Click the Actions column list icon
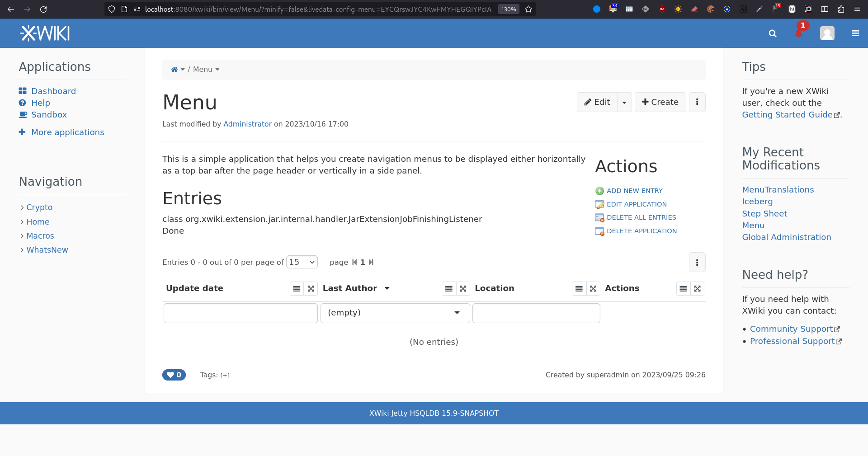The image size is (868, 456). click(683, 288)
